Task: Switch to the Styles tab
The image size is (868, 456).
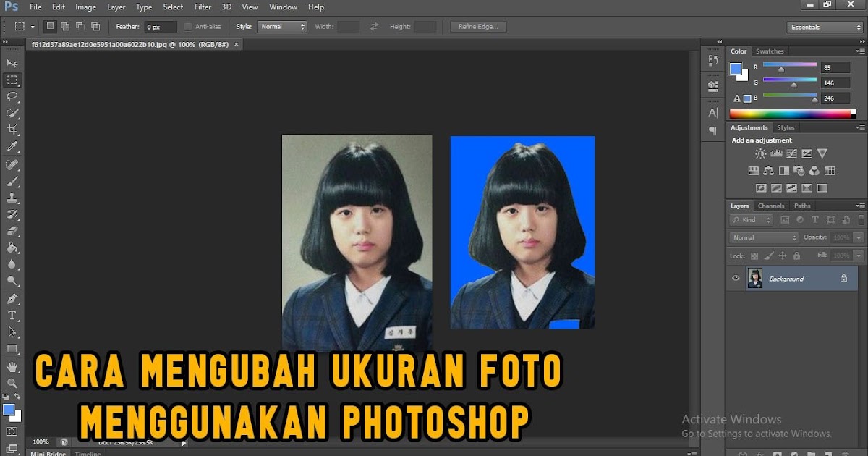Action: [786, 127]
